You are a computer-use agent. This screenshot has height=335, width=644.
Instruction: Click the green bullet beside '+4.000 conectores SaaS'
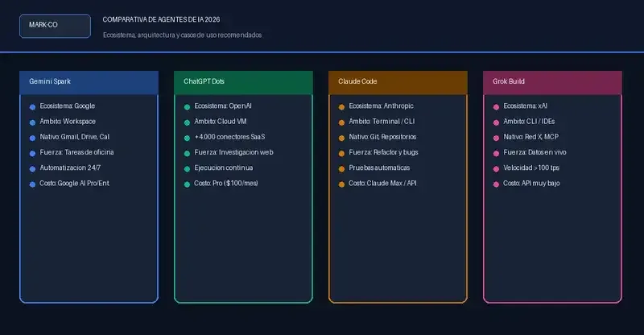(187, 138)
